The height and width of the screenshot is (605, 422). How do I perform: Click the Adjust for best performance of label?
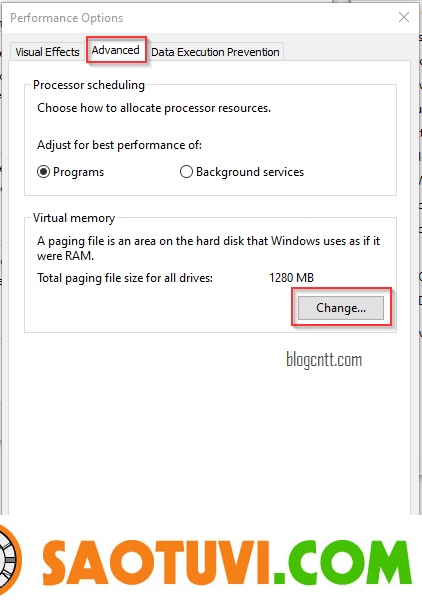tap(119, 145)
